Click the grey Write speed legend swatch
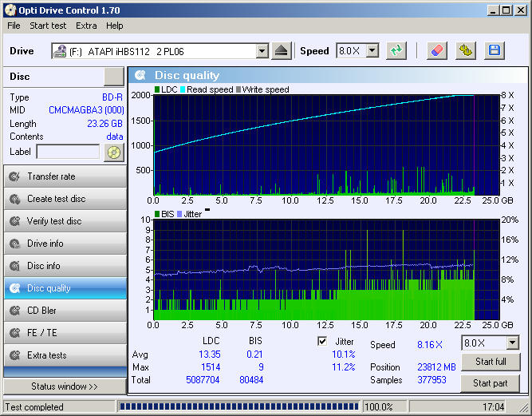Image resolution: width=532 pixels, height=416 pixels. 238,89
